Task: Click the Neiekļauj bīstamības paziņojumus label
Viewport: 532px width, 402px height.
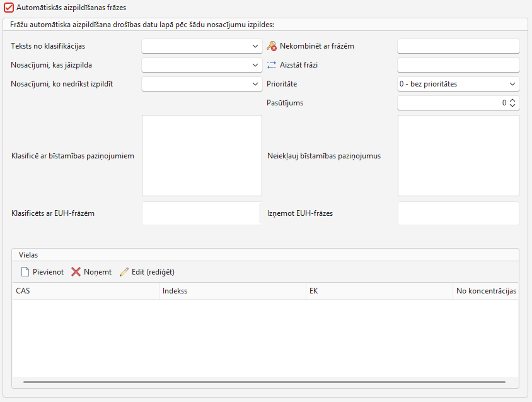Action: click(324, 156)
